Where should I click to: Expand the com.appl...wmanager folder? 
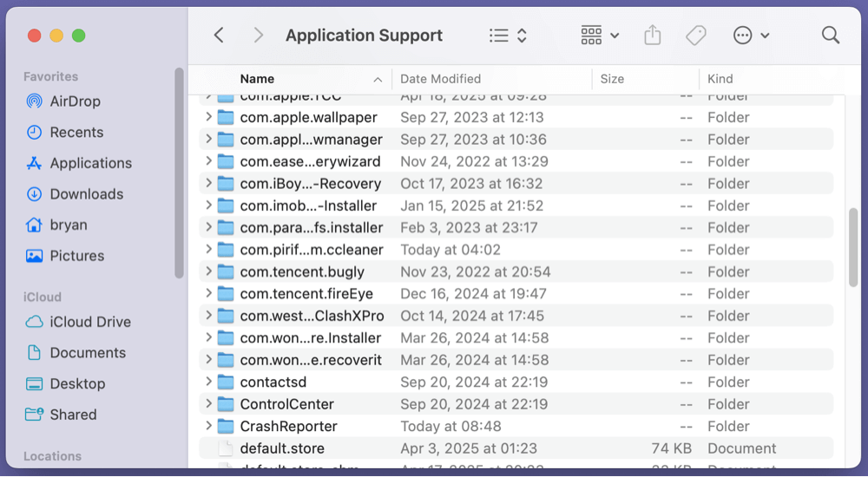(208, 139)
